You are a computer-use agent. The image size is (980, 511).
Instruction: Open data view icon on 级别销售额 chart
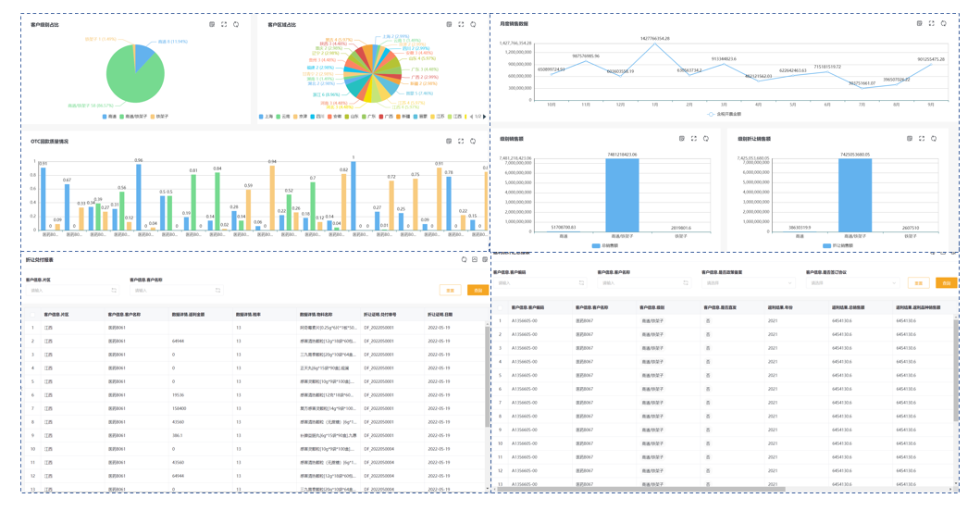point(682,139)
